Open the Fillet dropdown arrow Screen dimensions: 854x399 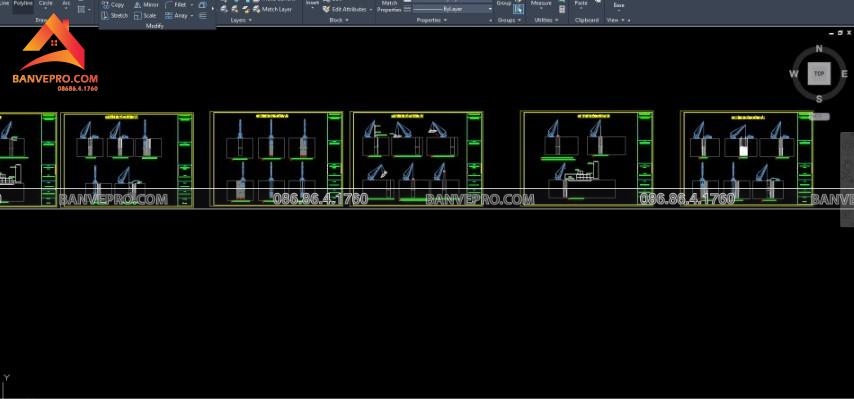coord(192,4)
